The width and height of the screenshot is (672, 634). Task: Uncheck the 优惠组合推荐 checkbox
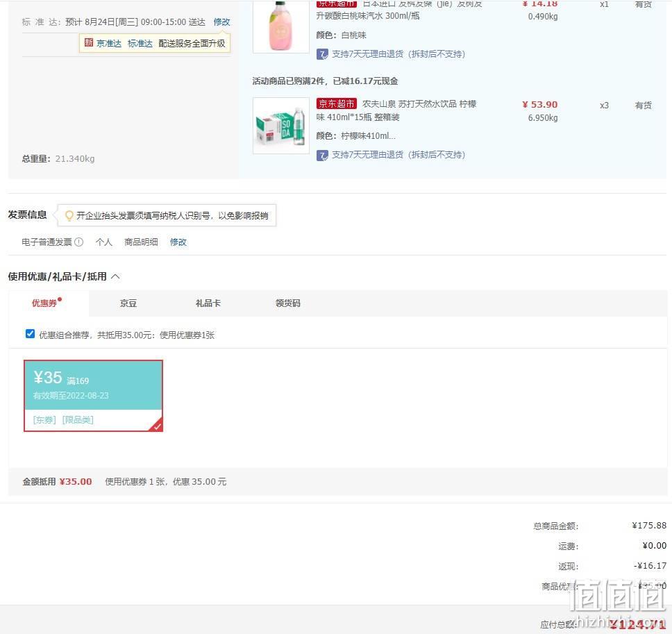(x=30, y=334)
